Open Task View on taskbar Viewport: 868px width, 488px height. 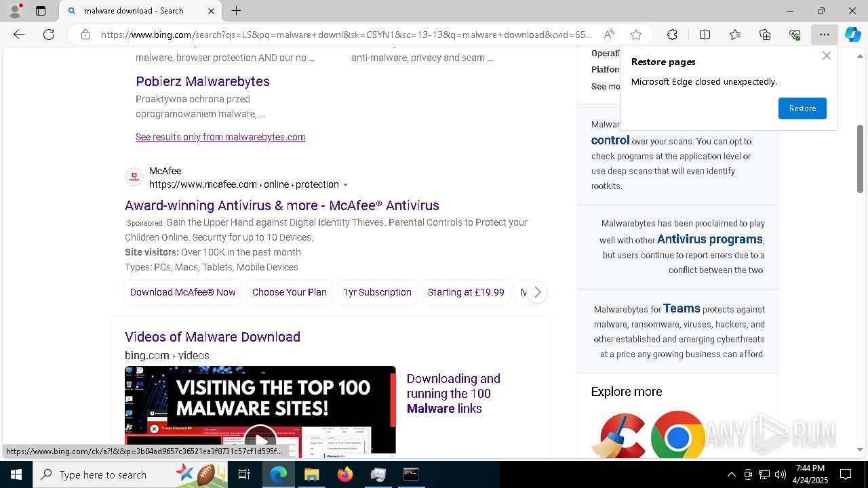(x=244, y=474)
